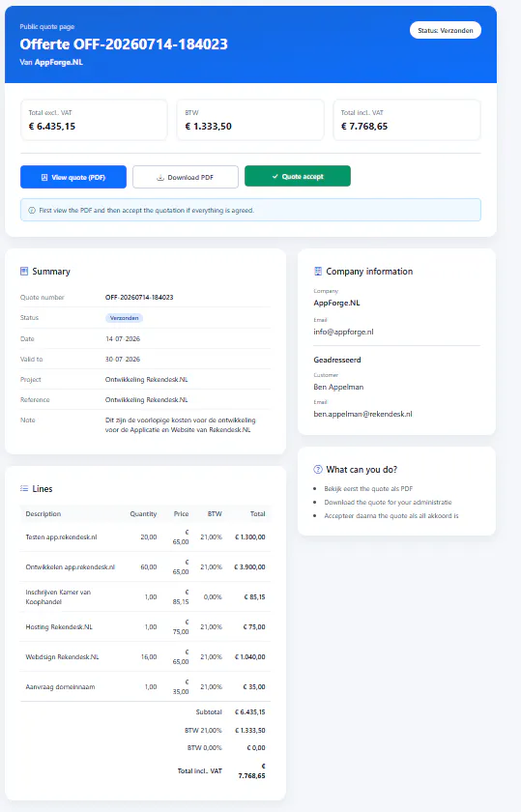The height and width of the screenshot is (812, 521).
Task: Click the AppForge.NL company name in Company information
Action: tap(336, 303)
